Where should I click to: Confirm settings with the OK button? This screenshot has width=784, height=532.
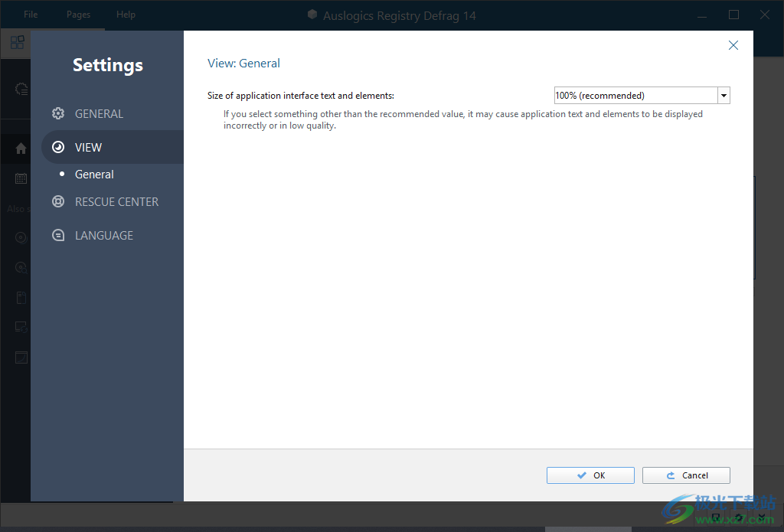click(x=590, y=475)
